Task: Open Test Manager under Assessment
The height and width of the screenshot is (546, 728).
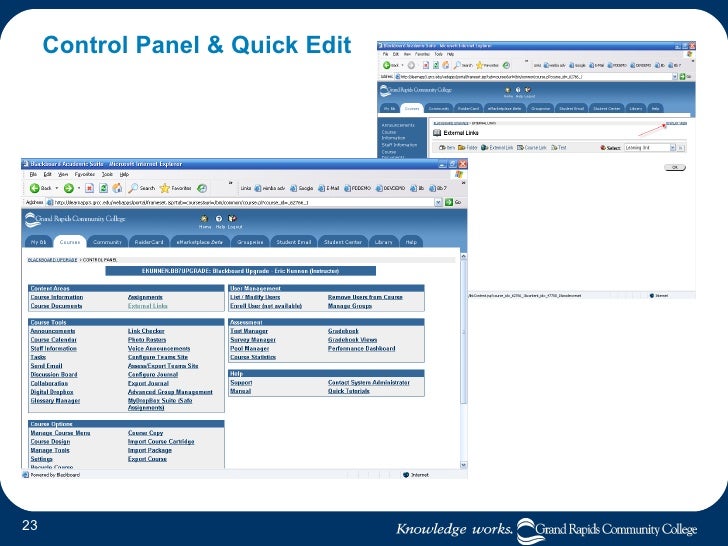Action: 249,331
